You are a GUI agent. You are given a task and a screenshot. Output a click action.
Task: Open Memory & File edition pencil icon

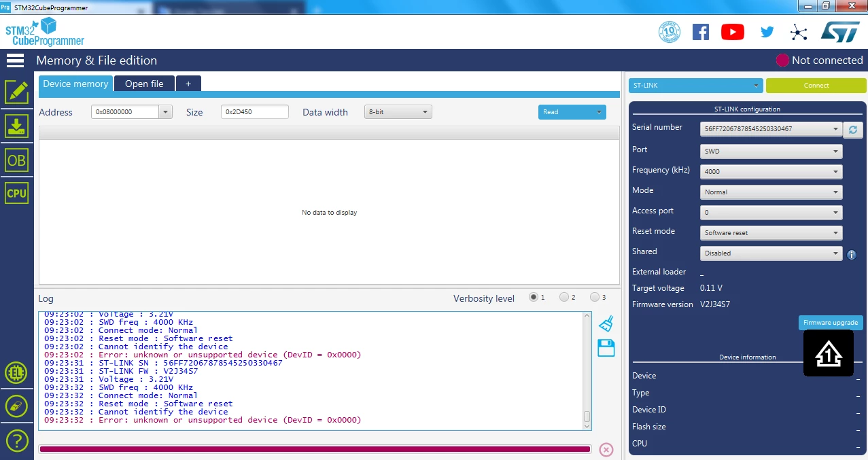coord(16,92)
